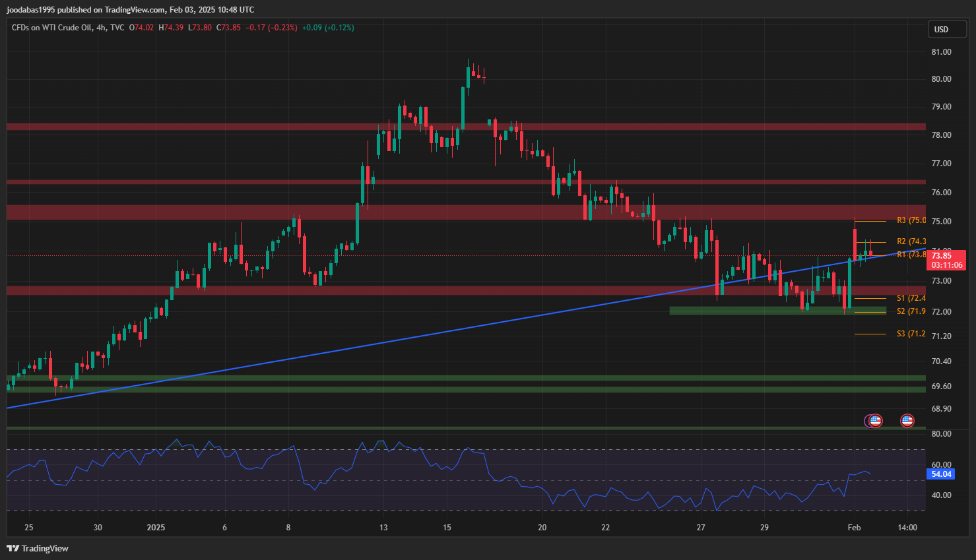Click the RSI value label 54.04
The width and height of the screenshot is (976, 560).
(x=941, y=474)
